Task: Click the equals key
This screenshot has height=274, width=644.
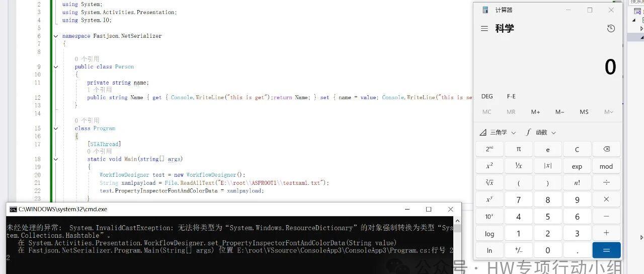Action: 606,250
